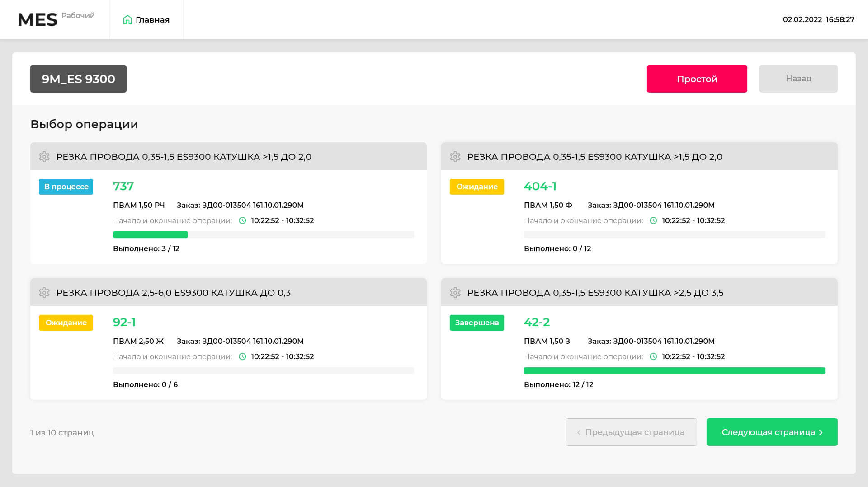This screenshot has height=487, width=868.
Task: Click the empty progress bar of operation 92-1
Action: coord(264,370)
